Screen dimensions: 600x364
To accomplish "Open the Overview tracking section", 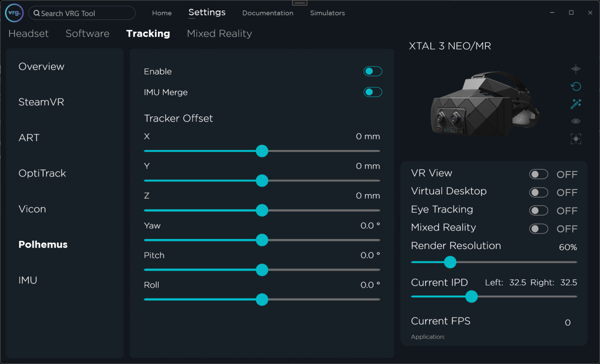I will pyautogui.click(x=41, y=66).
